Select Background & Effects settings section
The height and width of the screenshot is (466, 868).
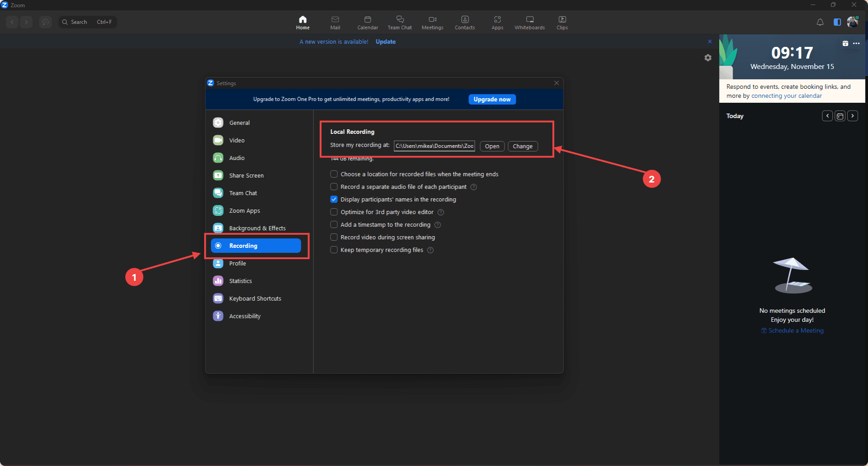coord(257,228)
